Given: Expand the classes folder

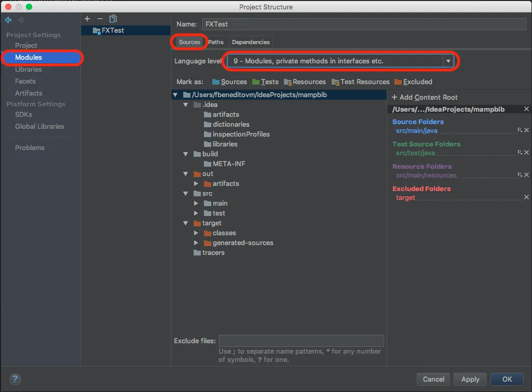Looking at the screenshot, I should tap(196, 233).
